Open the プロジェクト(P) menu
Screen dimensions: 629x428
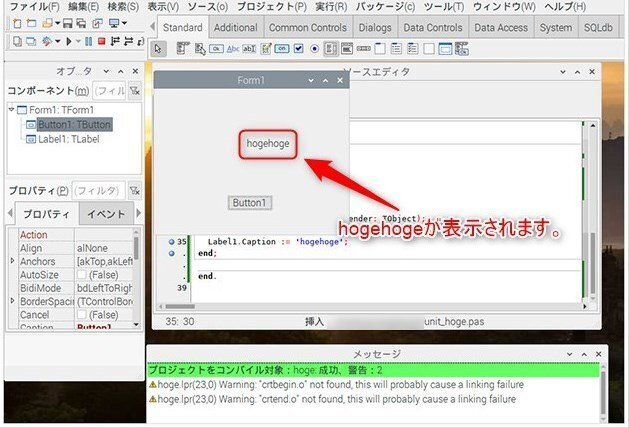[x=272, y=7]
